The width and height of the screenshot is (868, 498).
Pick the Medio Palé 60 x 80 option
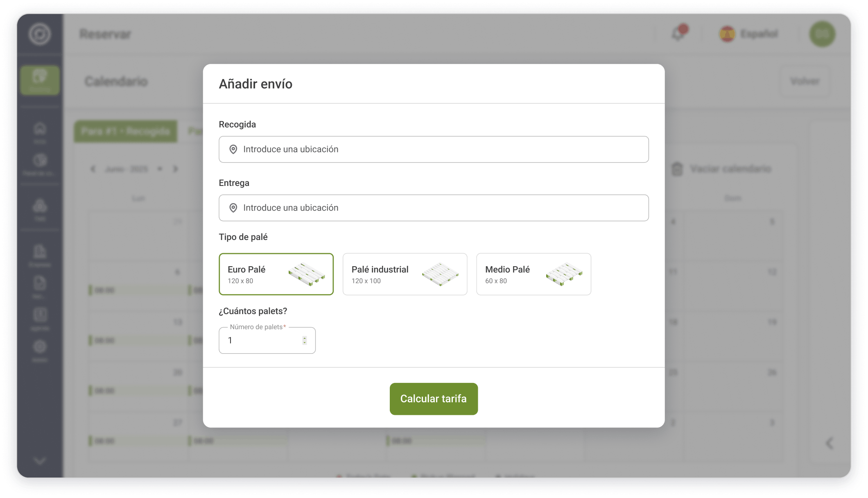coord(533,274)
